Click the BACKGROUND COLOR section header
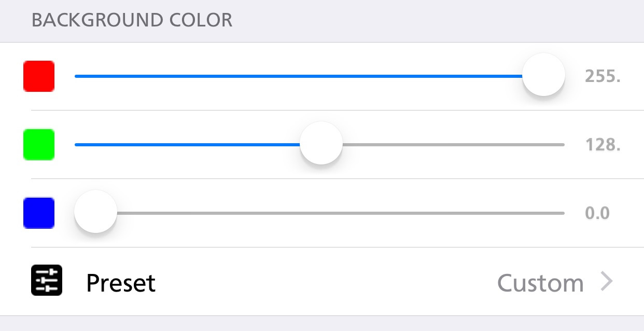 [132, 21]
